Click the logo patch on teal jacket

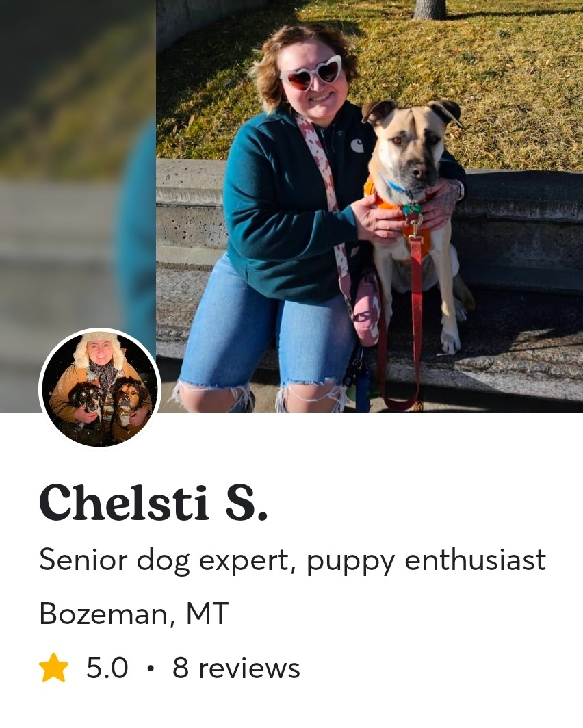[357, 146]
